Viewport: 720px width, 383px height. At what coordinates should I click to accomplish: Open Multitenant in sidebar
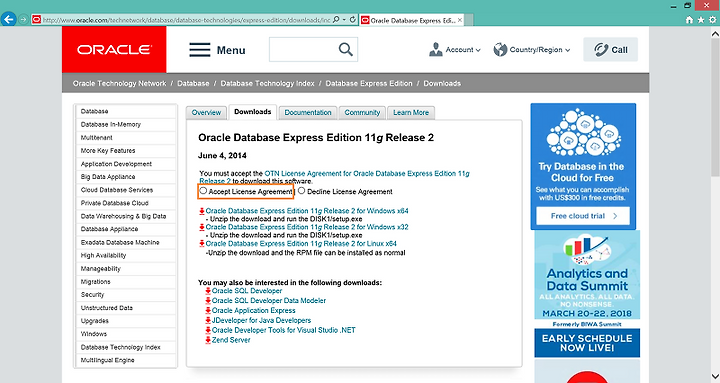tap(96, 138)
